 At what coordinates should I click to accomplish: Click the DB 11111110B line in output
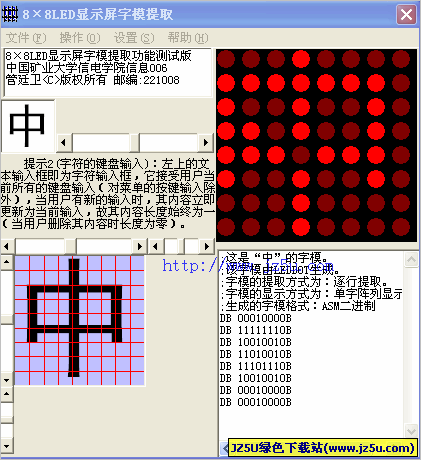(256, 330)
